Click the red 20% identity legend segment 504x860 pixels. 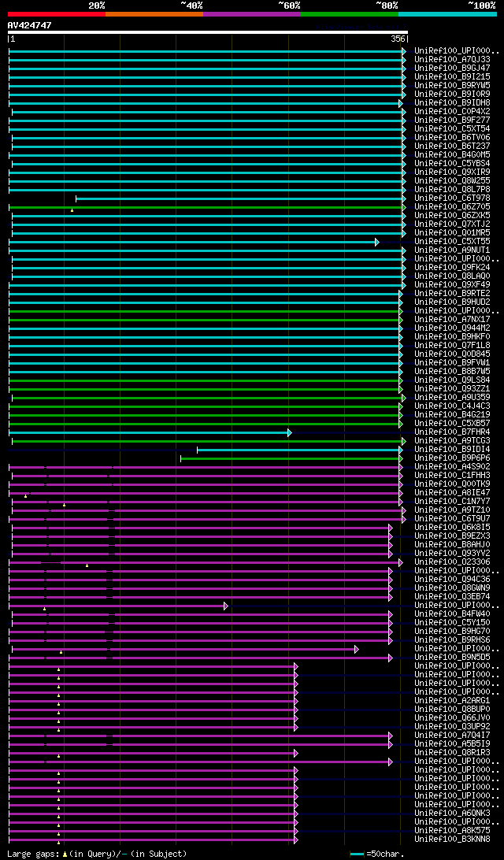[x=57, y=13]
